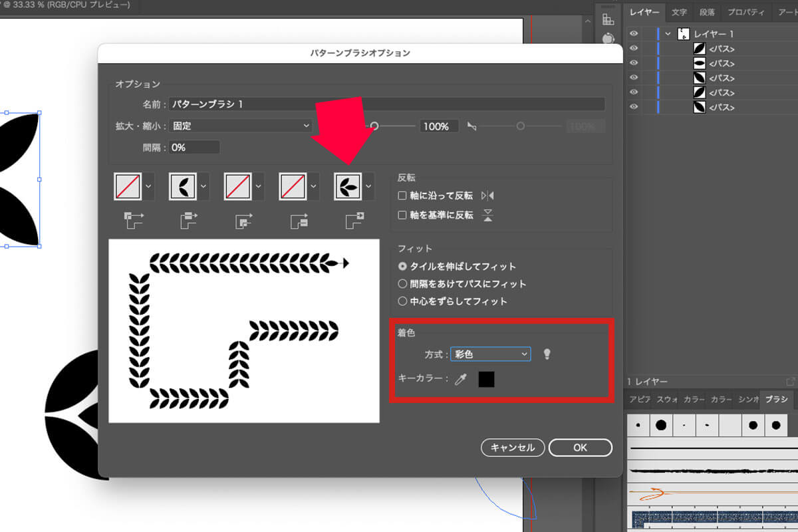The width and height of the screenshot is (798, 532).
Task: Click the 名前 brush name input field
Action: coord(387,104)
